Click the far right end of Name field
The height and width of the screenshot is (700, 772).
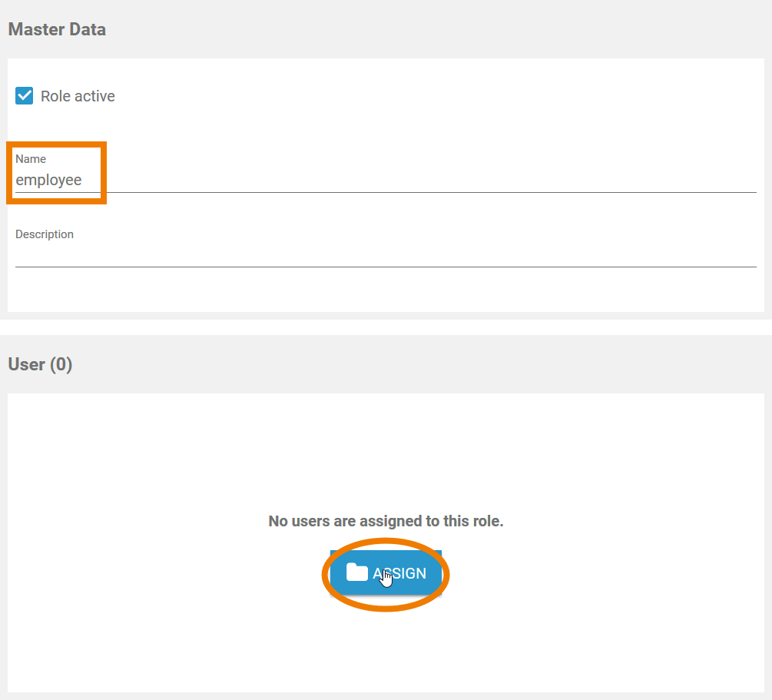(745, 181)
